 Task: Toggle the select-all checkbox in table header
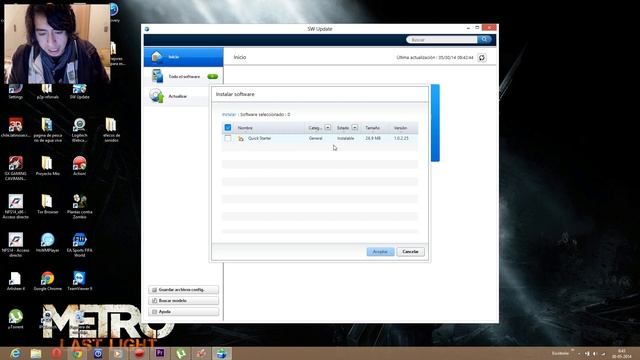pyautogui.click(x=228, y=128)
